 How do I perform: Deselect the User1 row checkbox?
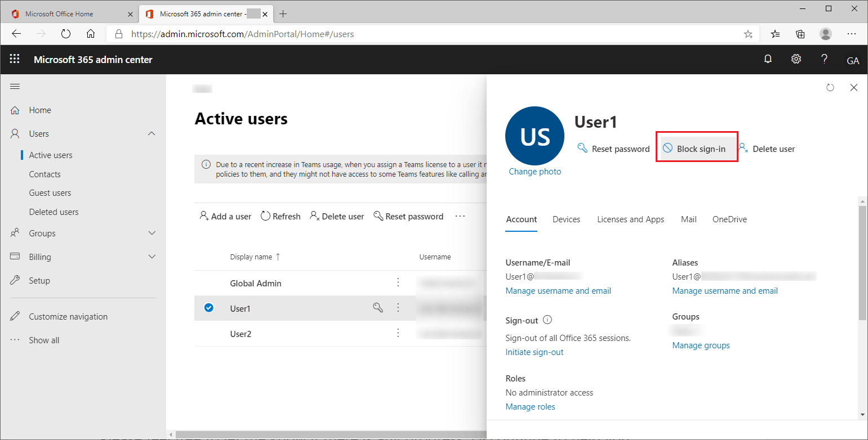(209, 308)
